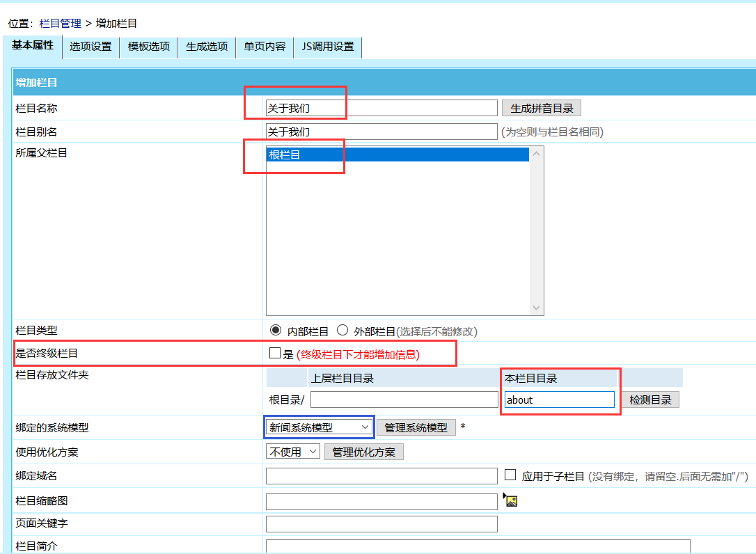Open the 模板选项 tab
This screenshot has width=756, height=554.
[148, 47]
